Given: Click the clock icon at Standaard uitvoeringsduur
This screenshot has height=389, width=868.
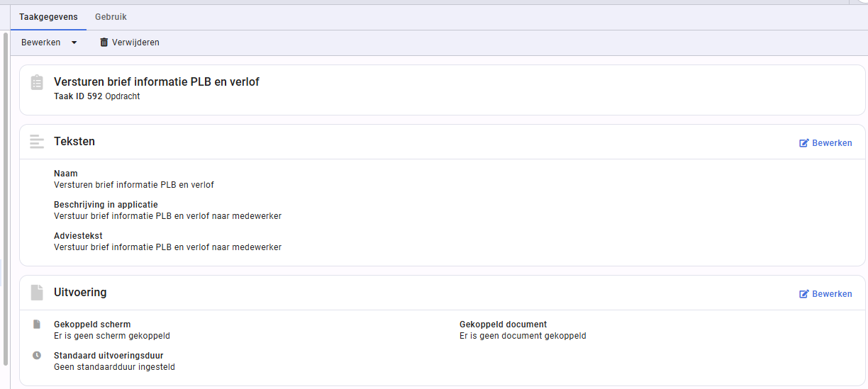Looking at the screenshot, I should (37, 356).
